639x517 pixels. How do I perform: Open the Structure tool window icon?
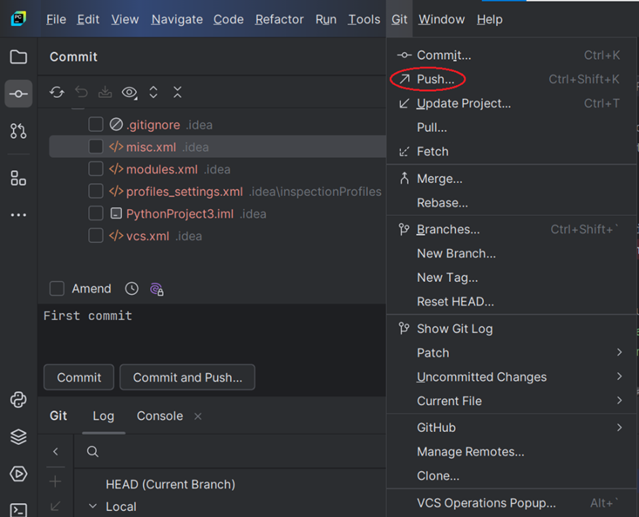click(18, 178)
